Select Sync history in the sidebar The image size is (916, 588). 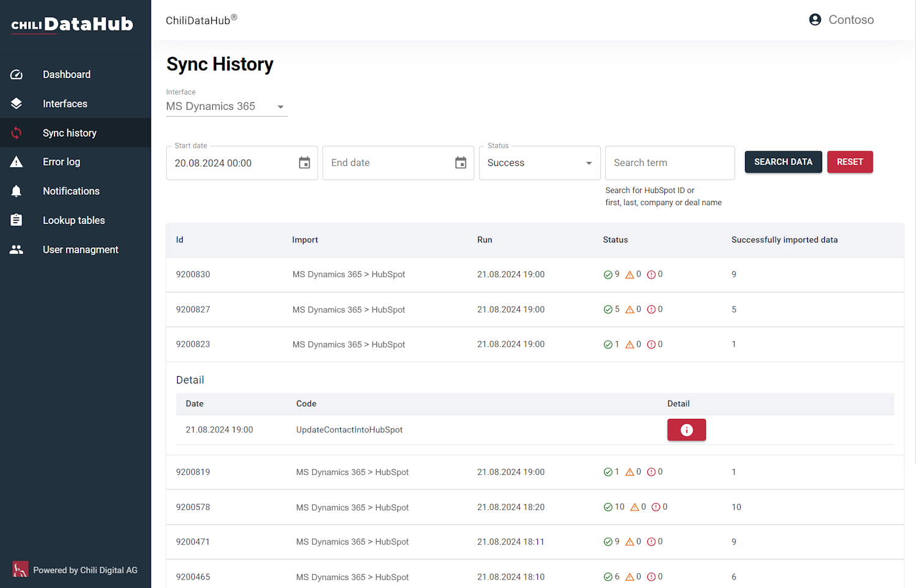click(75, 133)
